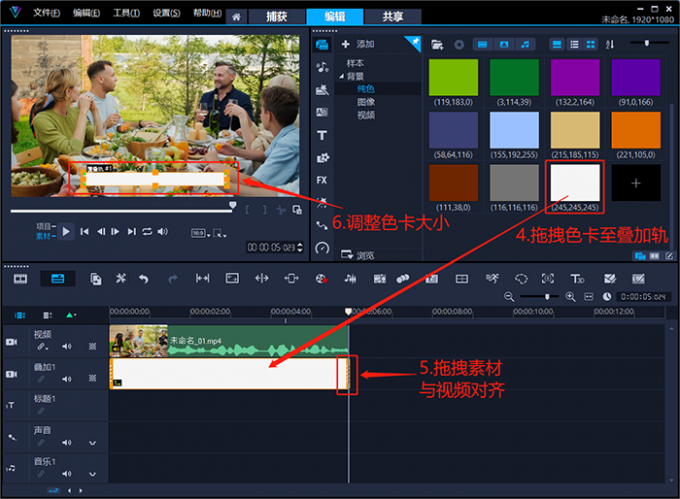Select the white color clip on overlay track
Image resolution: width=680 pixels, height=499 pixels.
[x=229, y=374]
